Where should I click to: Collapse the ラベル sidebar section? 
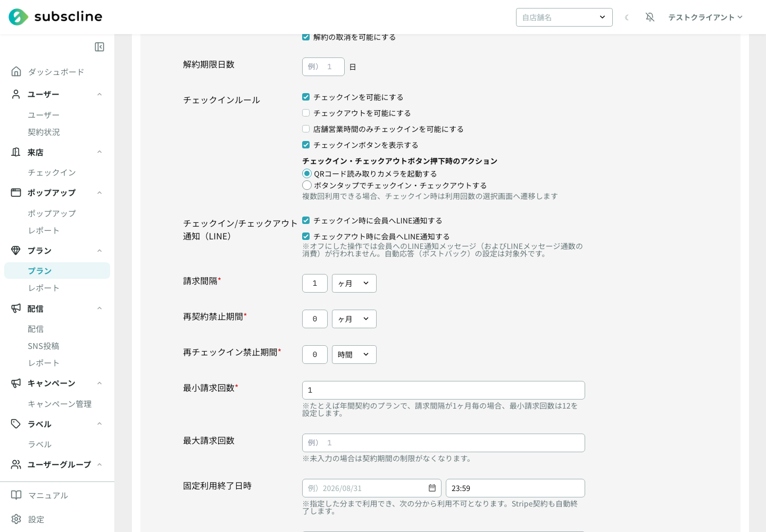(x=99, y=424)
